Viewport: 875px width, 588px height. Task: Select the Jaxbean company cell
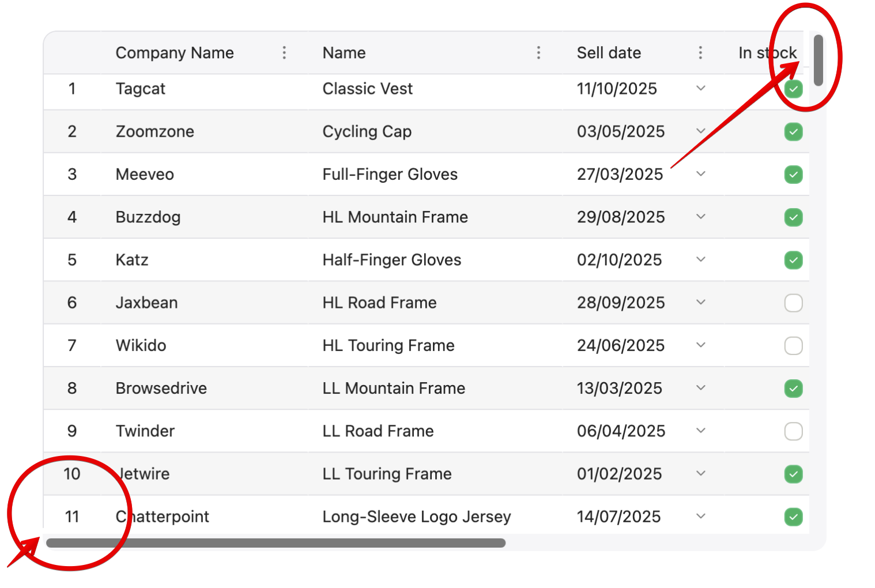205,303
